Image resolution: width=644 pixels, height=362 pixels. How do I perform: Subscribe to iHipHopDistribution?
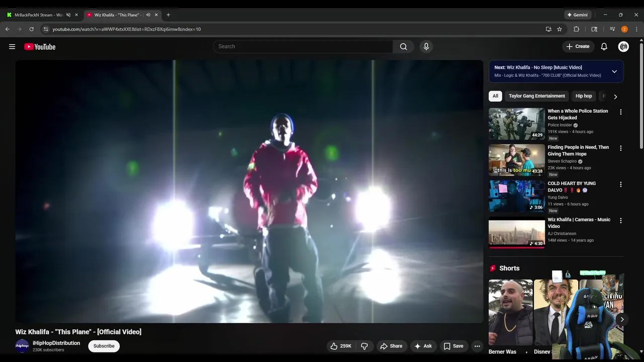click(x=104, y=346)
